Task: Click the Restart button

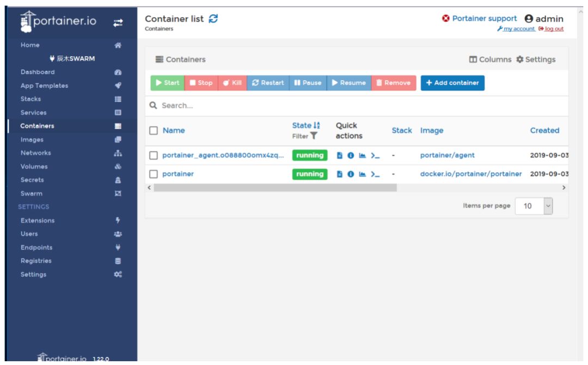Action: tap(268, 83)
